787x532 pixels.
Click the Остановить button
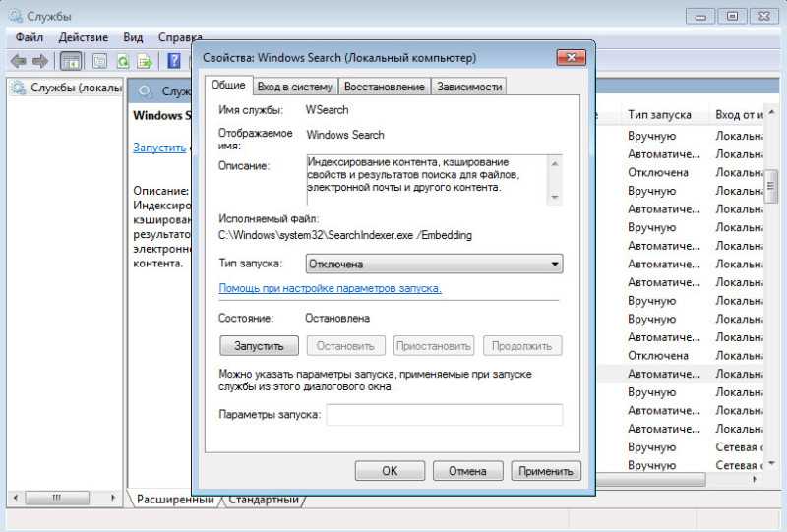click(x=345, y=346)
